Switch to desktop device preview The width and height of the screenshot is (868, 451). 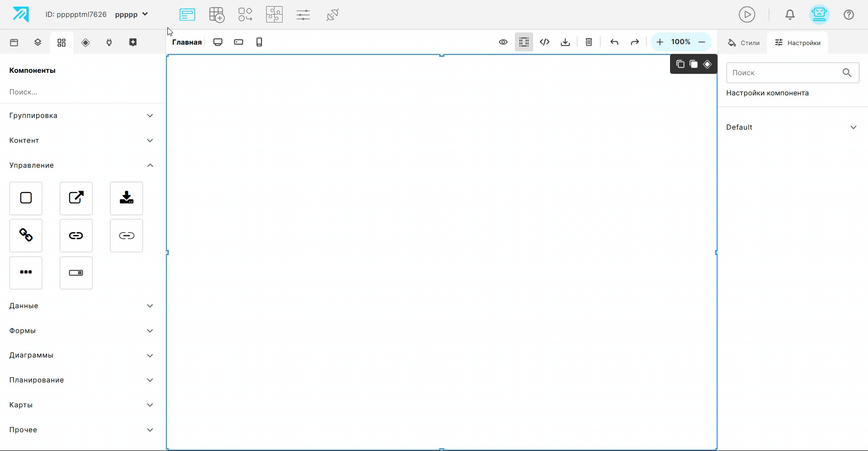pos(218,42)
